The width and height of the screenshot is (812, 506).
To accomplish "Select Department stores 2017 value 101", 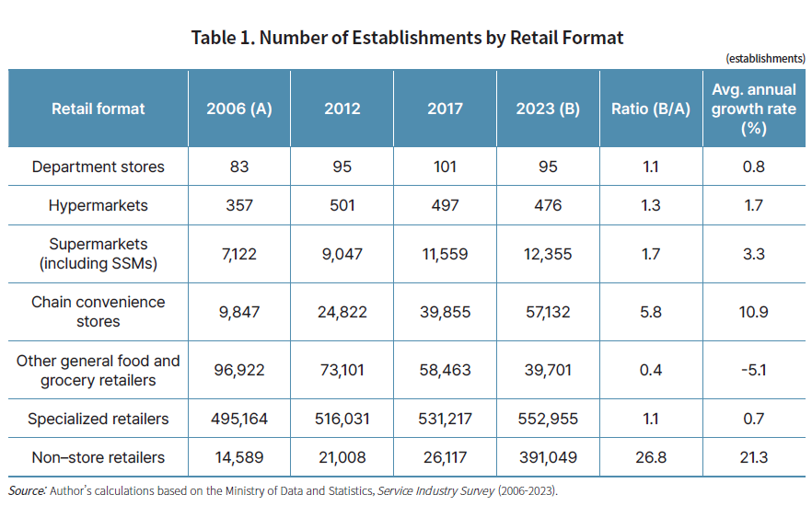I will point(445,167).
